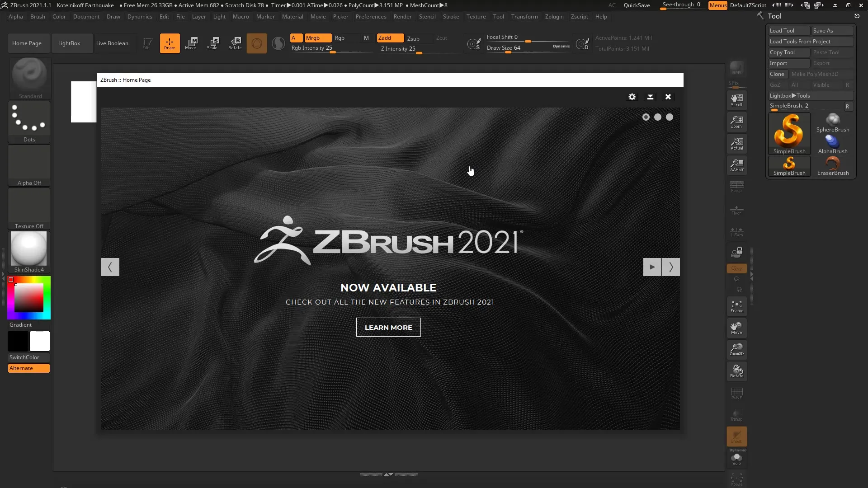The height and width of the screenshot is (488, 868).
Task: Go to previous Home Page slide
Action: [110, 267]
